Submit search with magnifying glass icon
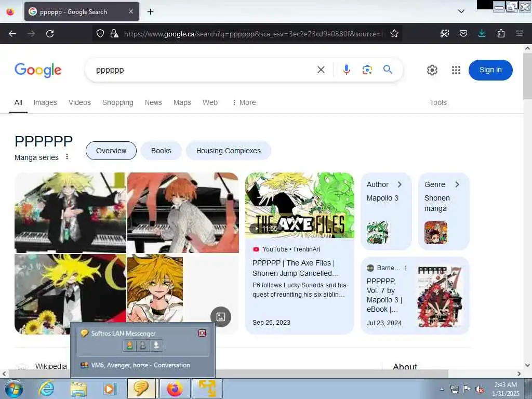This screenshot has width=532, height=399. click(x=388, y=70)
